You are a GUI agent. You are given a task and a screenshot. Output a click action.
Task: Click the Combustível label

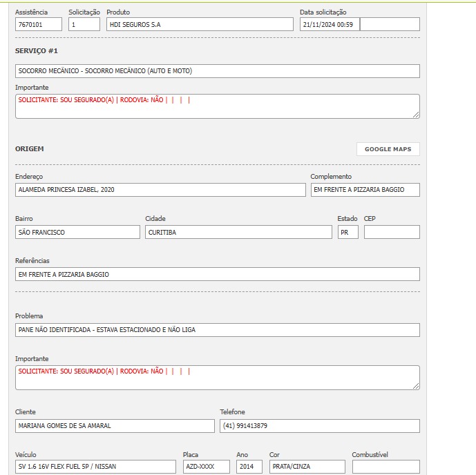pos(370,454)
